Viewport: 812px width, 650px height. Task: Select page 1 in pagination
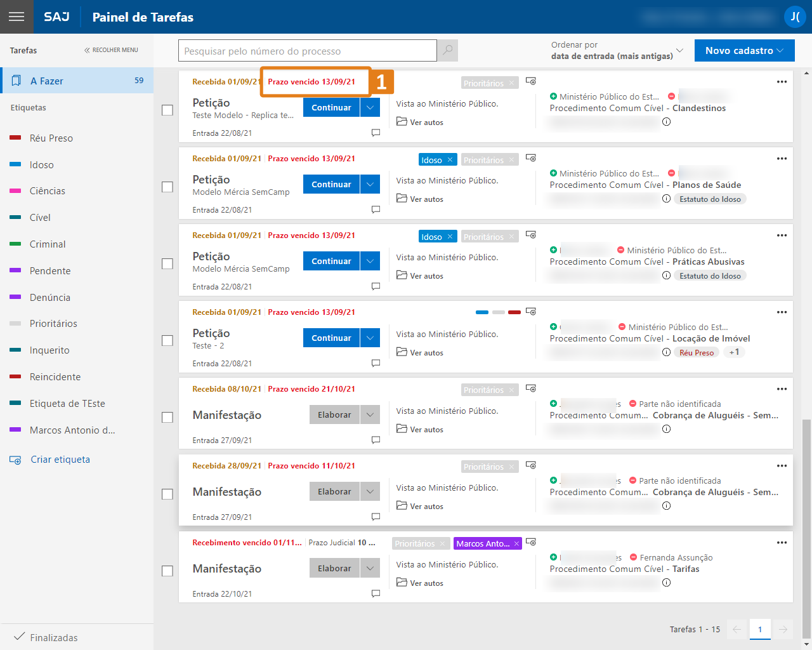coord(760,629)
